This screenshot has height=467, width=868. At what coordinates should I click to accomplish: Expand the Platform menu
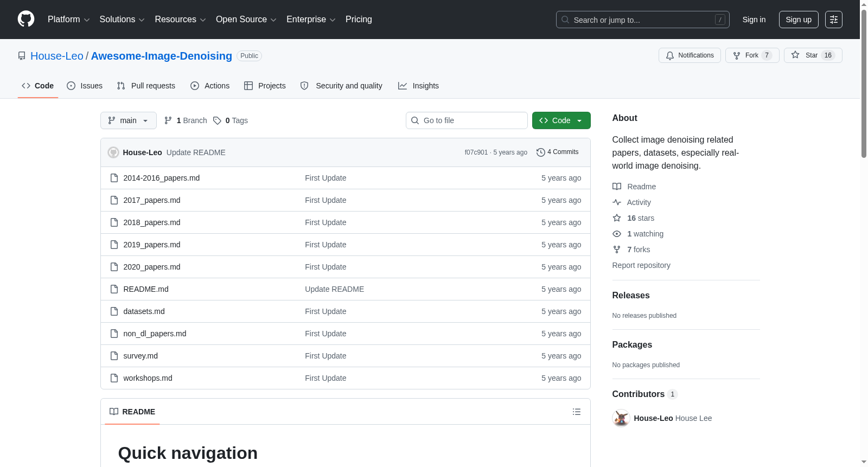[68, 20]
